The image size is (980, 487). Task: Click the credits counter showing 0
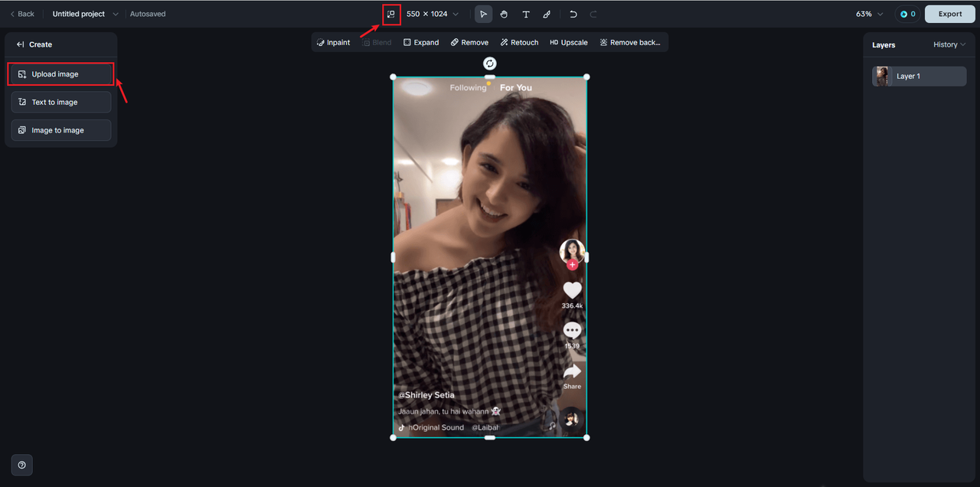point(907,14)
